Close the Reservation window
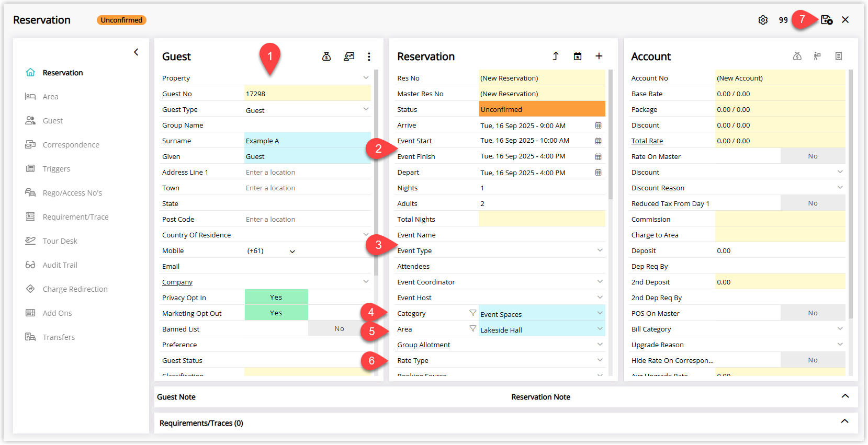 click(x=846, y=20)
